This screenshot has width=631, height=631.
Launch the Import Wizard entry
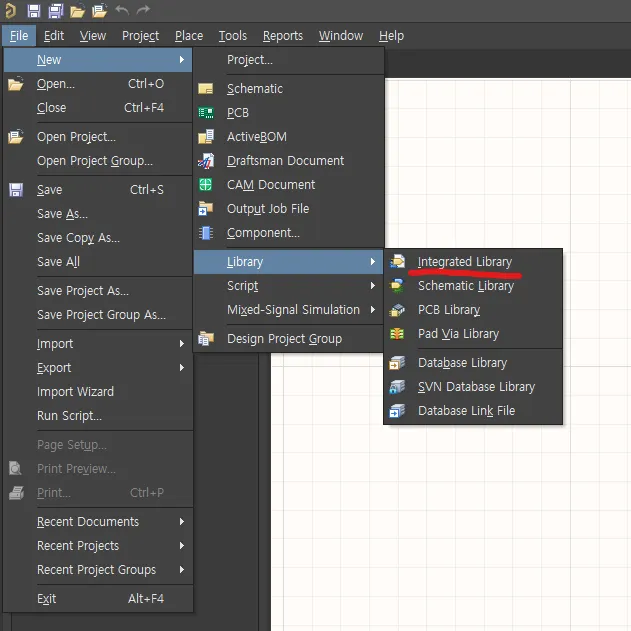(98, 392)
